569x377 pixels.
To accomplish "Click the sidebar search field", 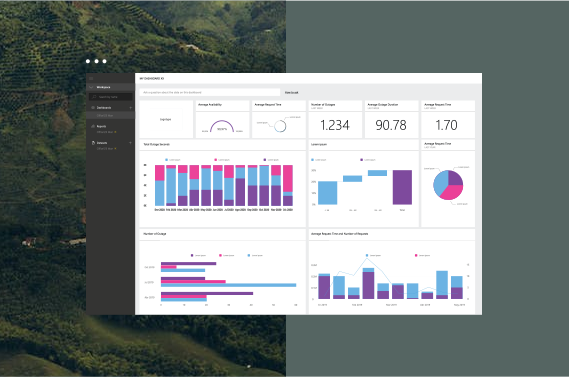I will point(111,97).
